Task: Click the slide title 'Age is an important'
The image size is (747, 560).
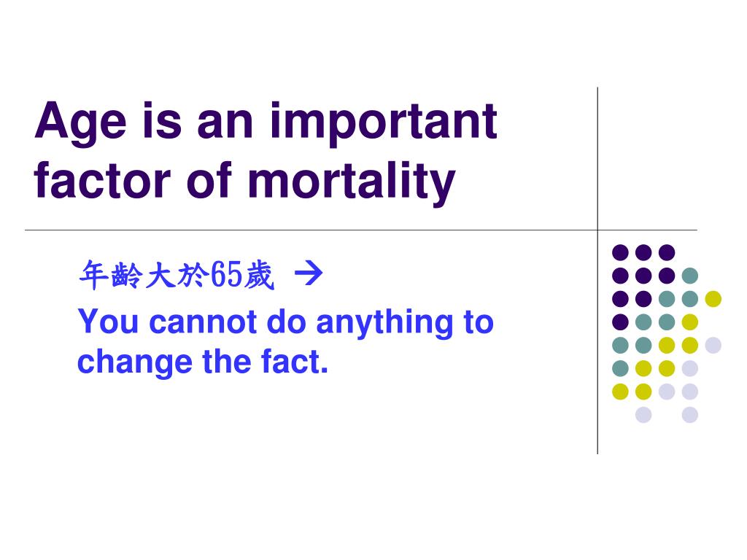Action: pos(266,122)
